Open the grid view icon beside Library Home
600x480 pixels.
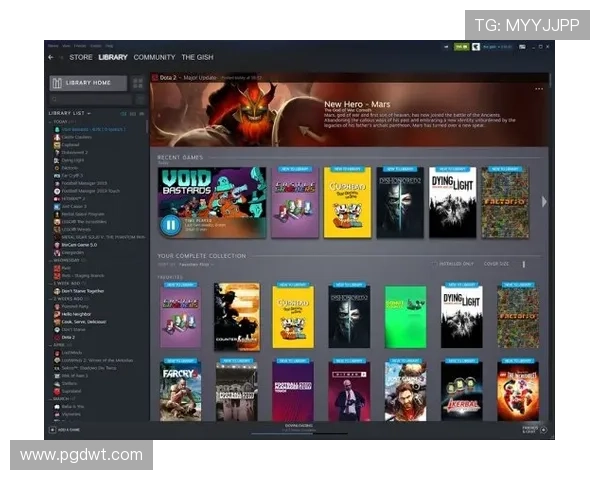pyautogui.click(x=140, y=83)
